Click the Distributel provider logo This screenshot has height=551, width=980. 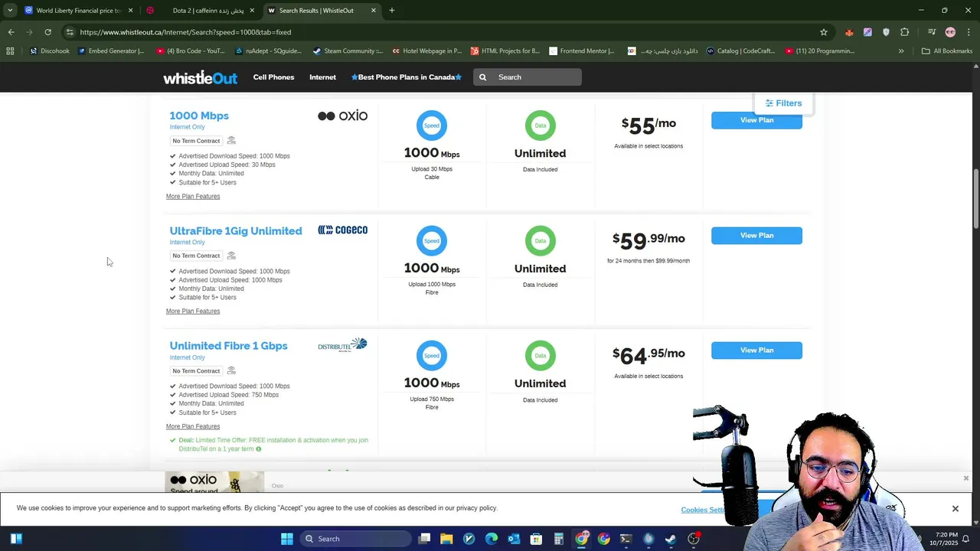point(342,345)
